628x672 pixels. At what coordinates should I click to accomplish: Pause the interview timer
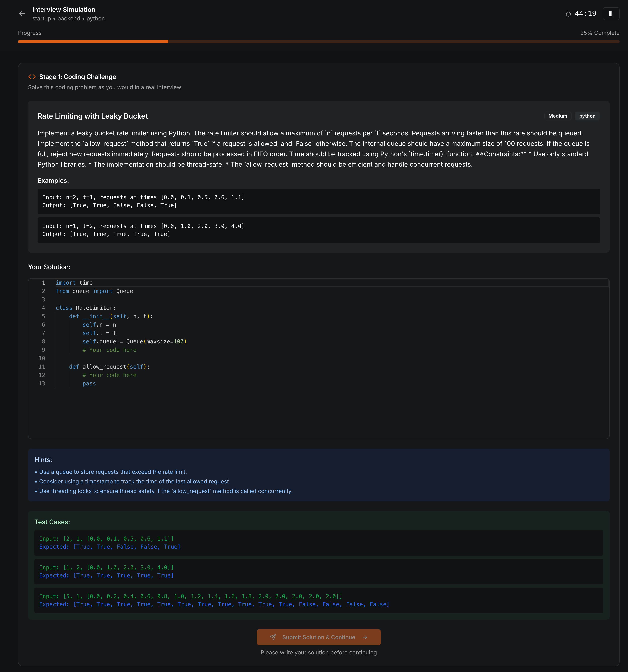611,14
